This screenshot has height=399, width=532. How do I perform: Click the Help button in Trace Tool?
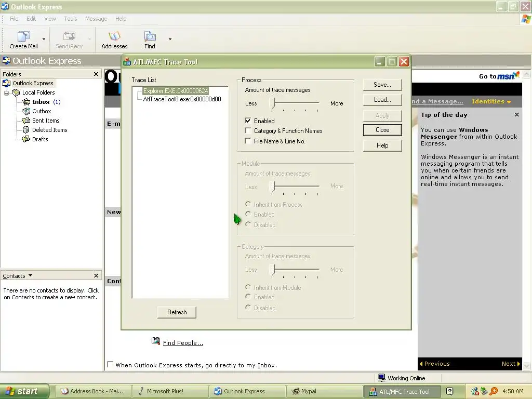(x=382, y=145)
